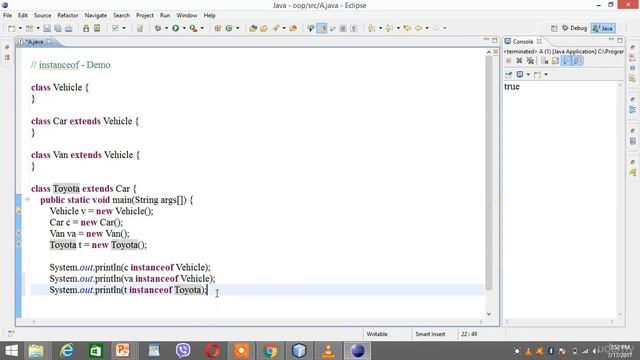640x360 pixels.
Task: Collapse the main method fold marker
Action: (x=27, y=199)
